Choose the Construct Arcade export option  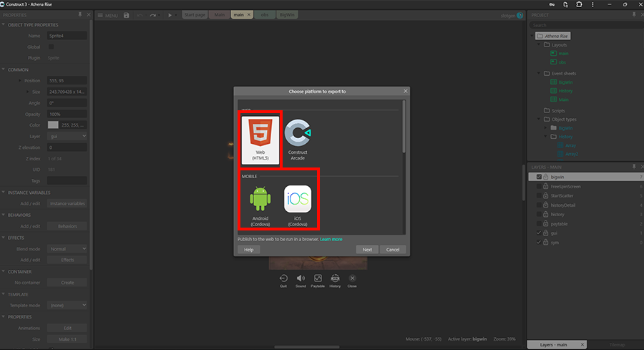tap(298, 139)
